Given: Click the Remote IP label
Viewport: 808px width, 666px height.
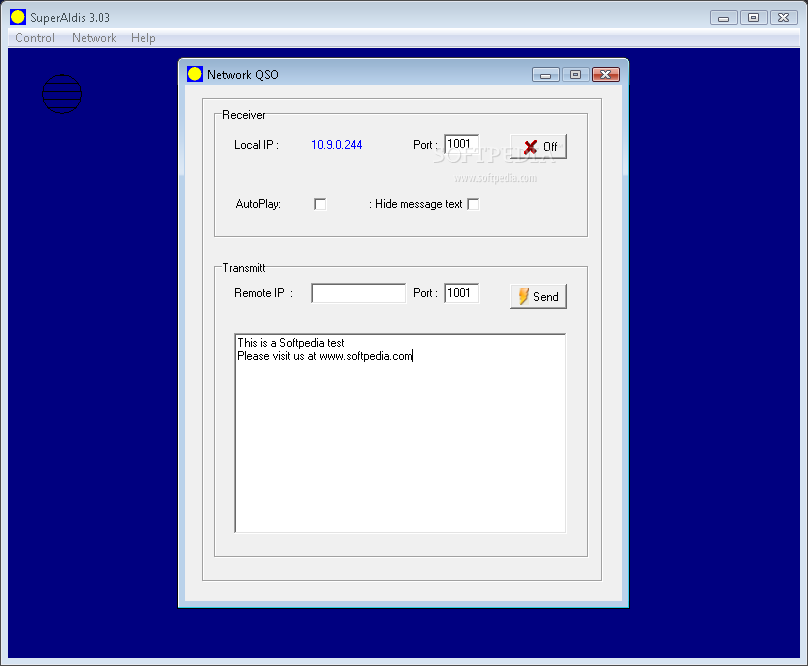Looking at the screenshot, I should click(x=263, y=293).
